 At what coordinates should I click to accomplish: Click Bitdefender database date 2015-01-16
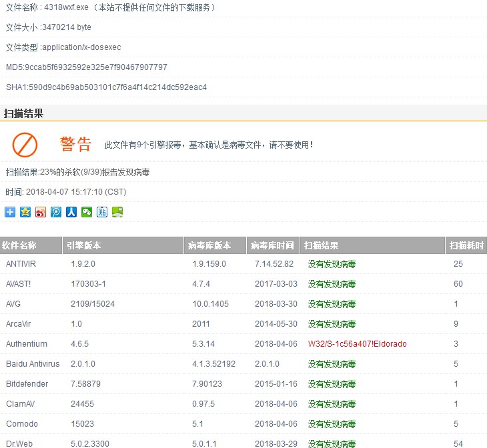pos(276,384)
